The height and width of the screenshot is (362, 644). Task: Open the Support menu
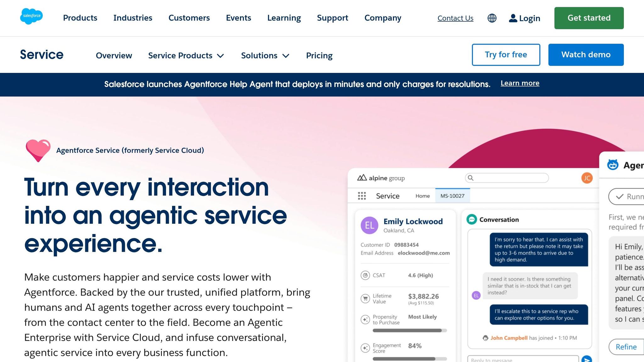tap(332, 18)
